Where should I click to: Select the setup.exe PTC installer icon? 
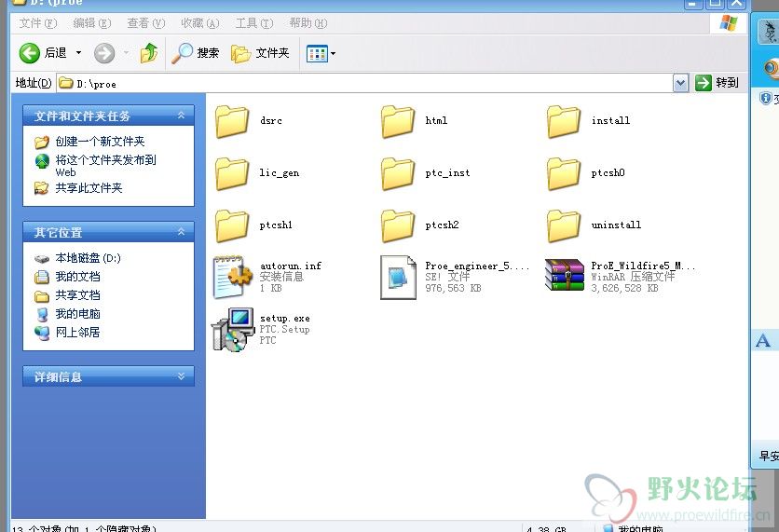pos(233,329)
